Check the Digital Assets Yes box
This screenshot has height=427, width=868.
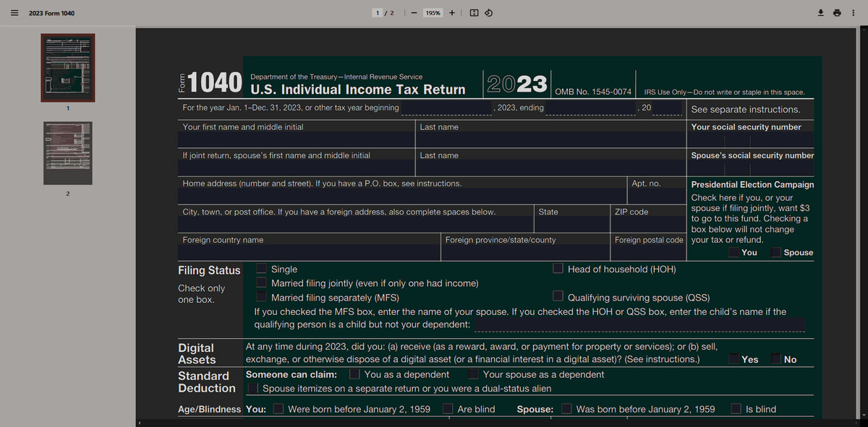733,359
